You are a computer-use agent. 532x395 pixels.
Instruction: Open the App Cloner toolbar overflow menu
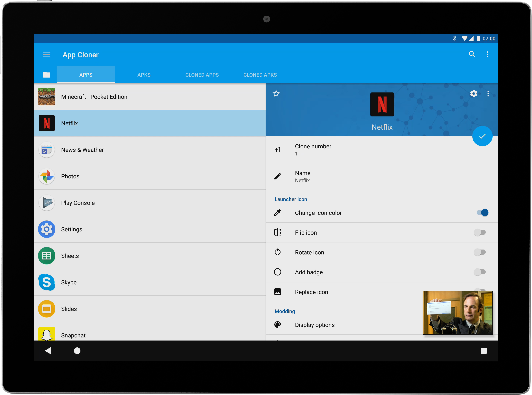point(487,54)
